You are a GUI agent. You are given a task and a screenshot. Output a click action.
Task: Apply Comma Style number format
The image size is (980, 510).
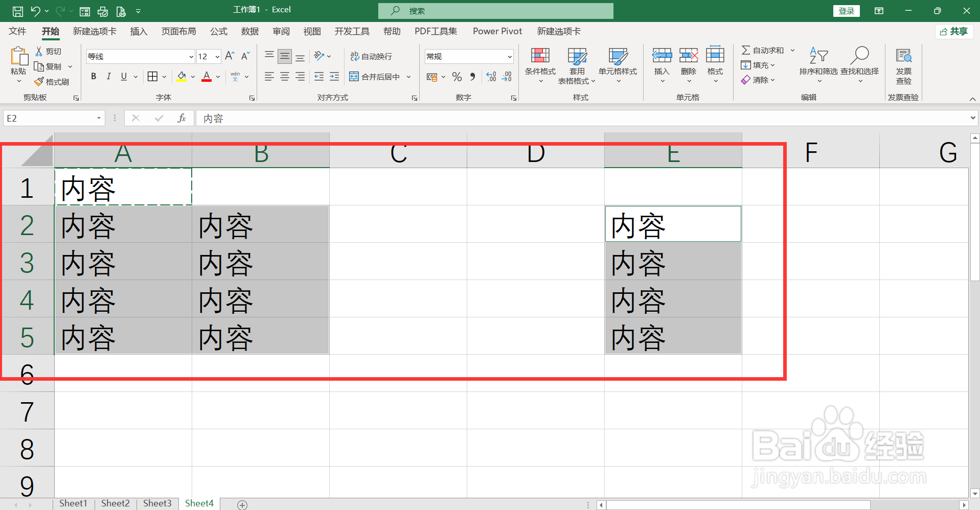473,77
